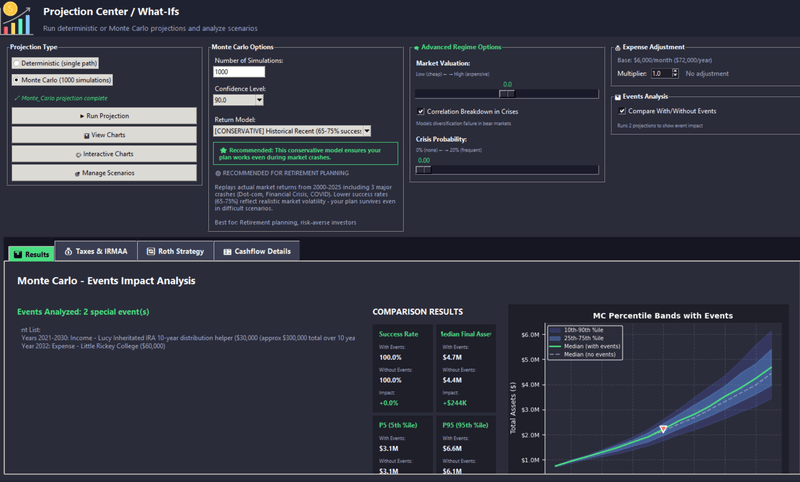Open the Cashflow Details tab

click(255, 252)
